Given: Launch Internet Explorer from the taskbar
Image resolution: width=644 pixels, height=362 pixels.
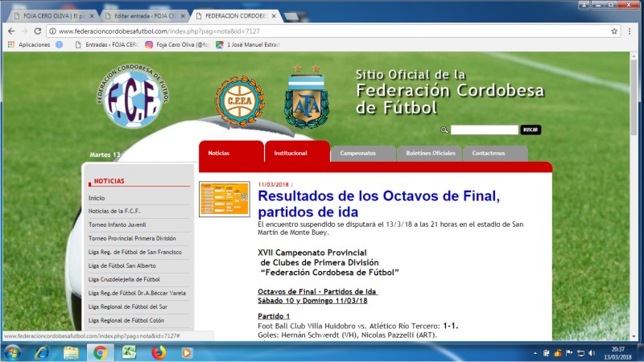Looking at the screenshot, I should (x=42, y=352).
